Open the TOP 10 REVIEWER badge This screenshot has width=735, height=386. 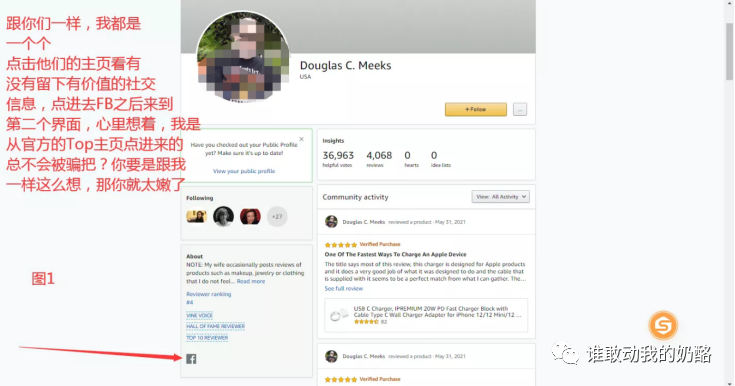pos(207,338)
